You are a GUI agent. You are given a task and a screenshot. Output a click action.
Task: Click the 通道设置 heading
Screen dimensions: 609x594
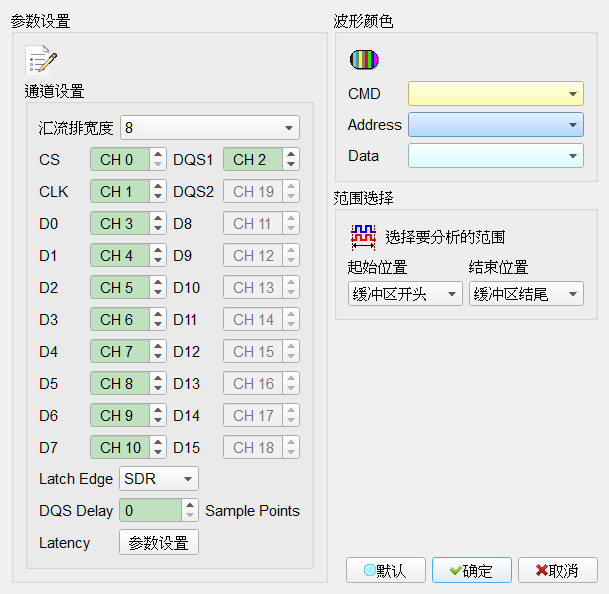point(54,92)
